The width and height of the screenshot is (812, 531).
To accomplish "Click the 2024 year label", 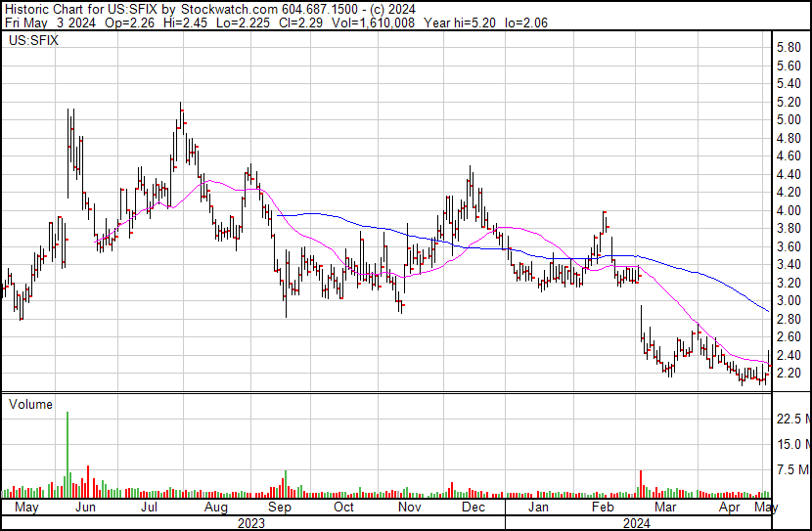I will tap(637, 522).
